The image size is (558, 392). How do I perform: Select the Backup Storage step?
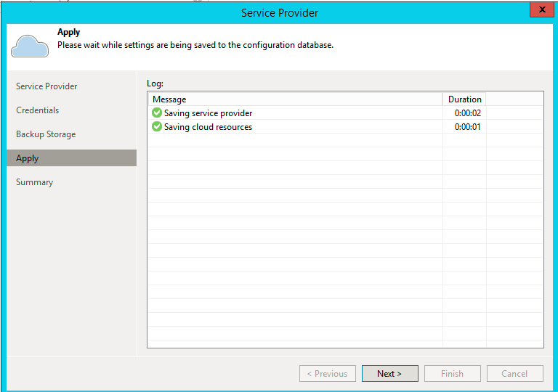pyautogui.click(x=46, y=134)
